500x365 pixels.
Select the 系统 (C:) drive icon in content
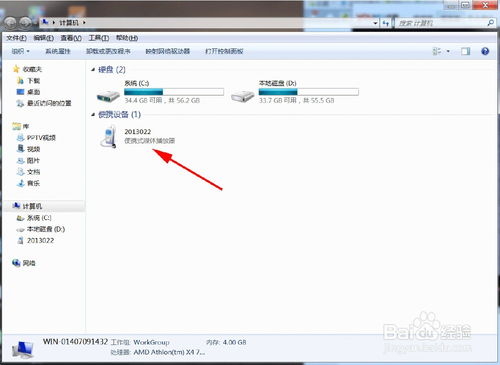pyautogui.click(x=108, y=96)
